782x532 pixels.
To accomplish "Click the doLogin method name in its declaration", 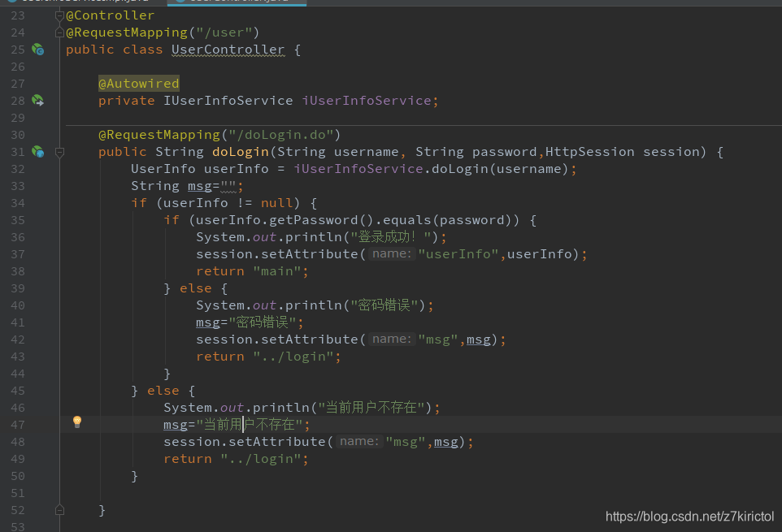I will (x=241, y=152).
